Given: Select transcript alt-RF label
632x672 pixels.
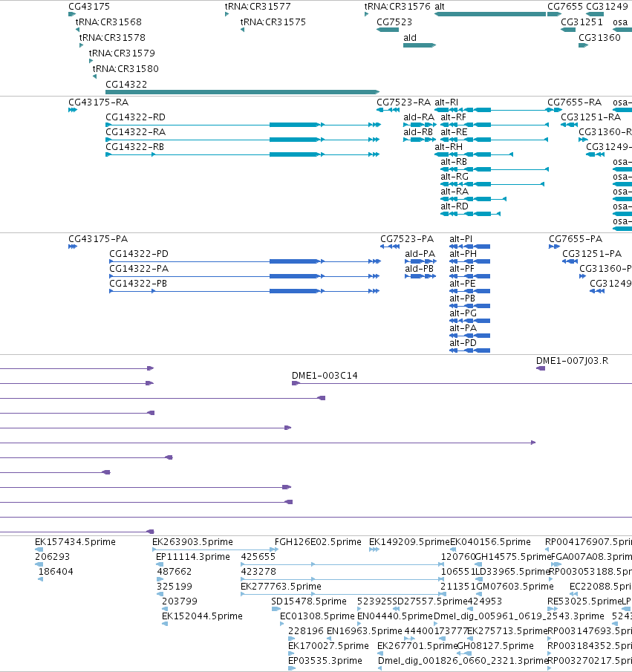Looking at the screenshot, I should [453, 117].
